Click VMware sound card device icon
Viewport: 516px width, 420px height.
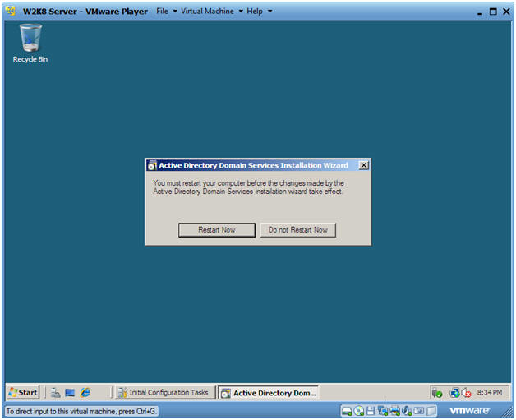coord(407,411)
